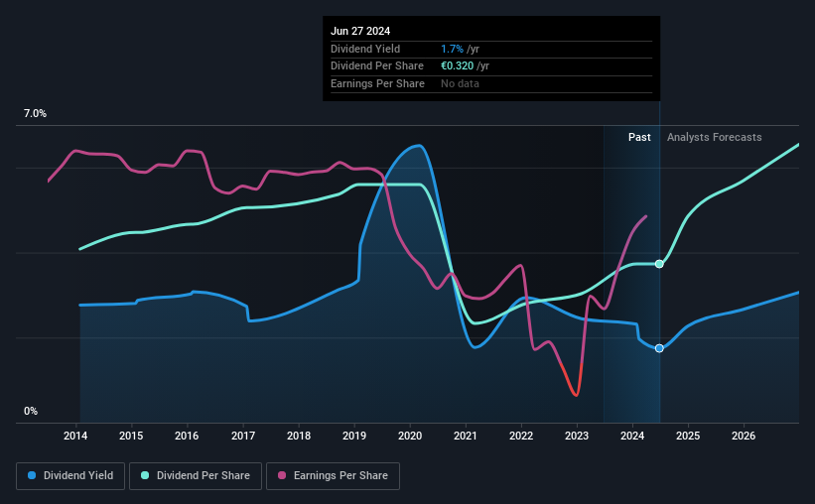Click the 1.7% dividend yield value
Image resolution: width=815 pixels, height=504 pixels.
coord(452,49)
